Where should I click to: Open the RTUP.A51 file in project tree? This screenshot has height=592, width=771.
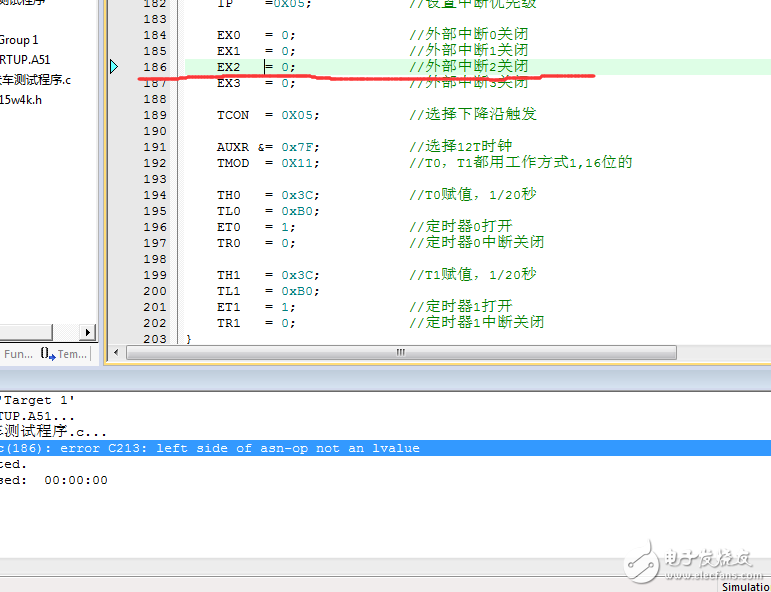click(25, 60)
